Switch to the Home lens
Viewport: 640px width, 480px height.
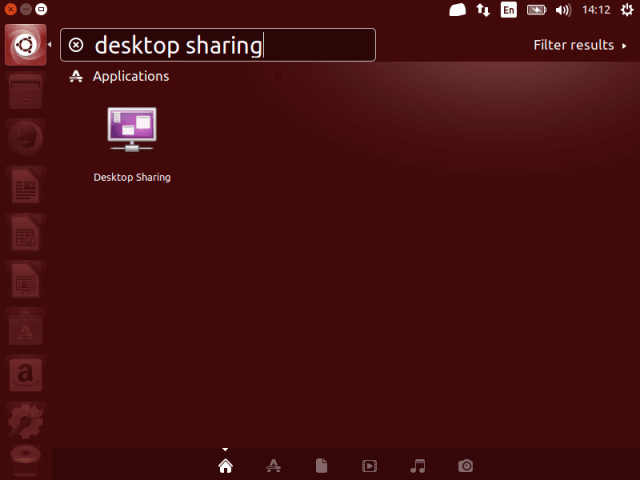point(225,465)
